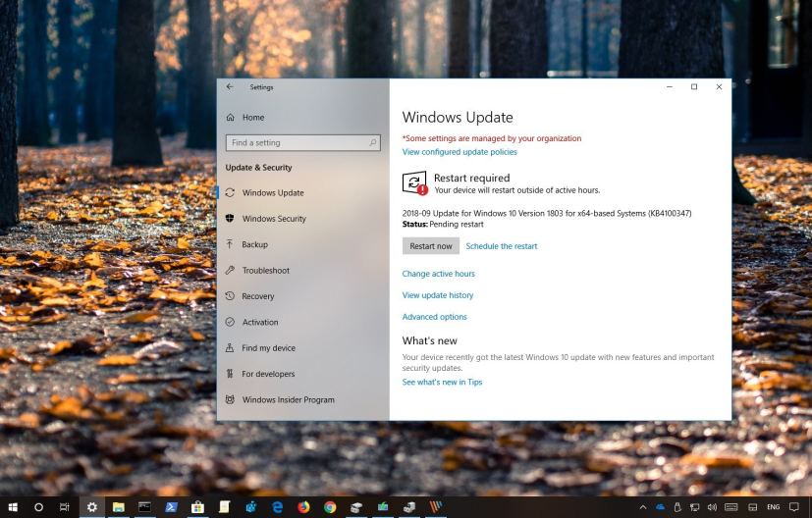Launch Microsoft Edge from the taskbar
This screenshot has height=518, width=812.
[278, 507]
